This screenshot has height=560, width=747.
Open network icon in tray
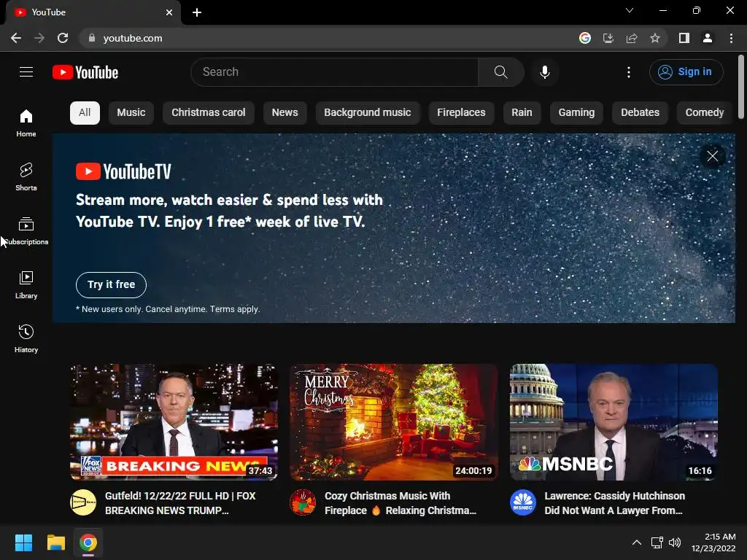(657, 542)
